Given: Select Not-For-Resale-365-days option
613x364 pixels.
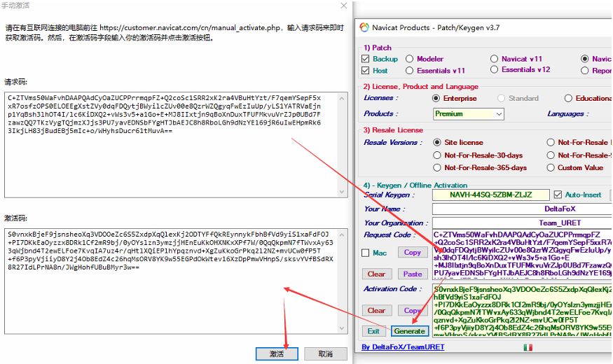Looking at the screenshot, I should [437, 167].
